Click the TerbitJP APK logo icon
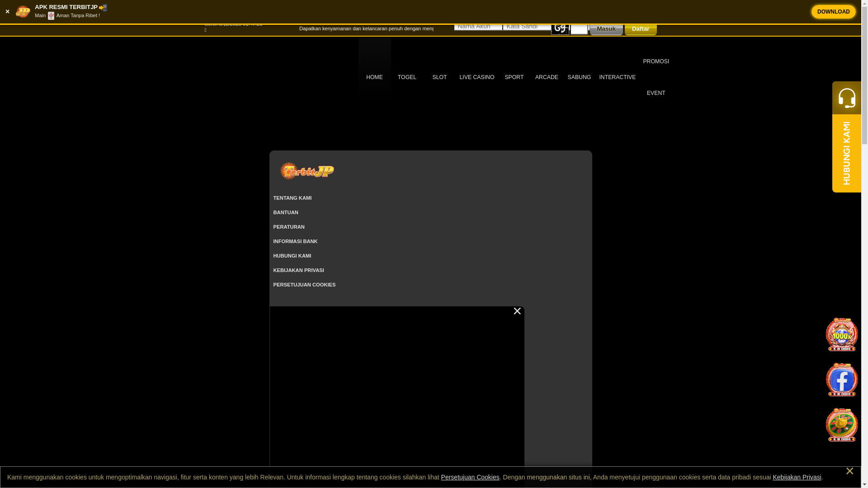This screenshot has height=488, width=868. (x=23, y=12)
